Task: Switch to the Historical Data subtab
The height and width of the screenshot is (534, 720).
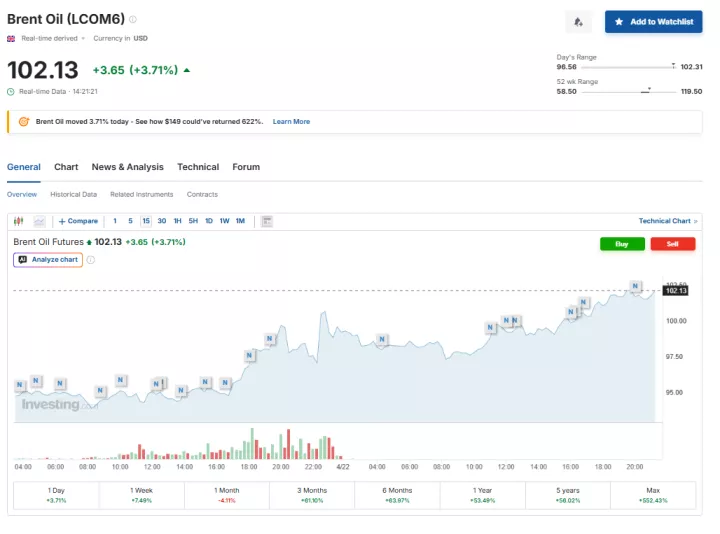Action: point(73,194)
